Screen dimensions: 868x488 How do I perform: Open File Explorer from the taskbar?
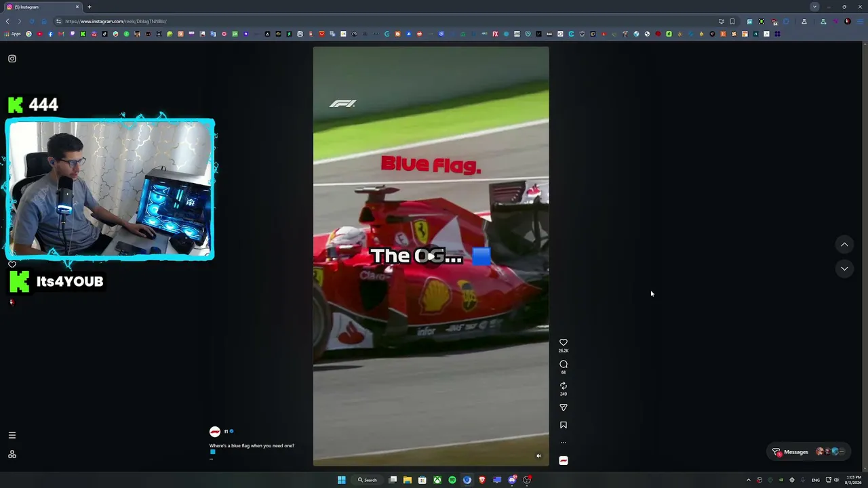pos(407,480)
